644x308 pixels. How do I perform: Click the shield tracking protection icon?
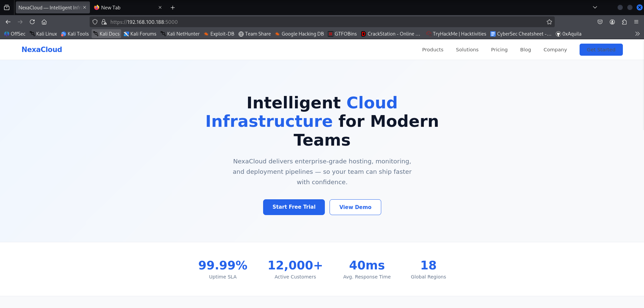(x=95, y=22)
